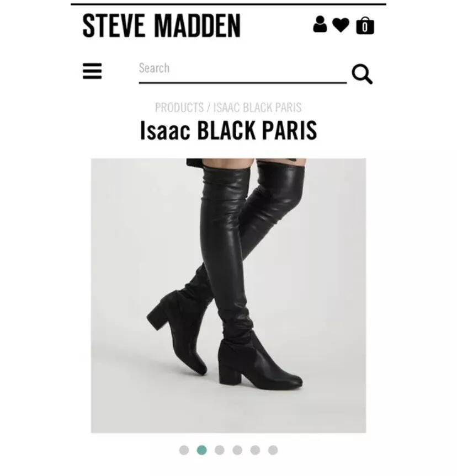Image resolution: width=457 pixels, height=476 pixels.
Task: Open the shopping bag icon
Action: click(365, 25)
